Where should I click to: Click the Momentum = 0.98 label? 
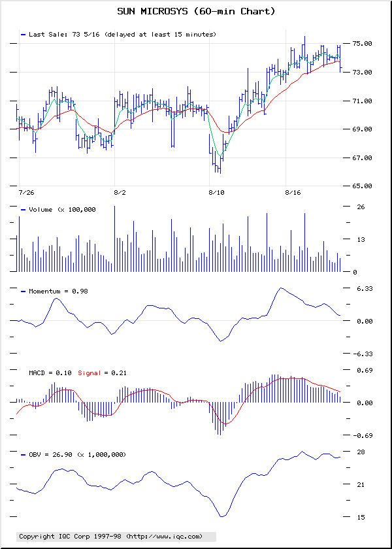[58, 291]
